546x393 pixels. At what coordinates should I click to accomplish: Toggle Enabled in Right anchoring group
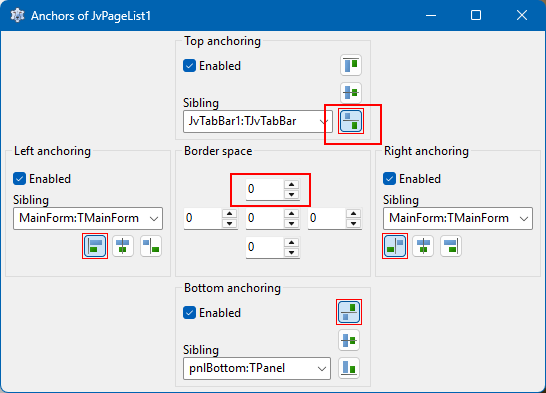click(x=389, y=179)
